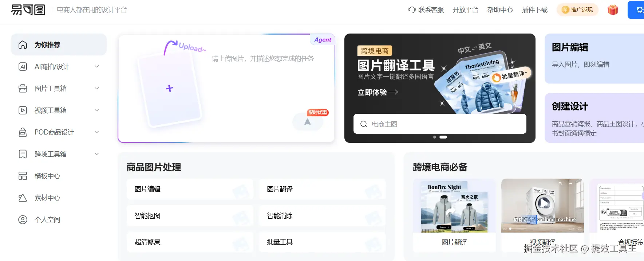Viewport: 644px width, 261px height.
Task: Click the template icon beside 模板中心
Action: coord(23,176)
